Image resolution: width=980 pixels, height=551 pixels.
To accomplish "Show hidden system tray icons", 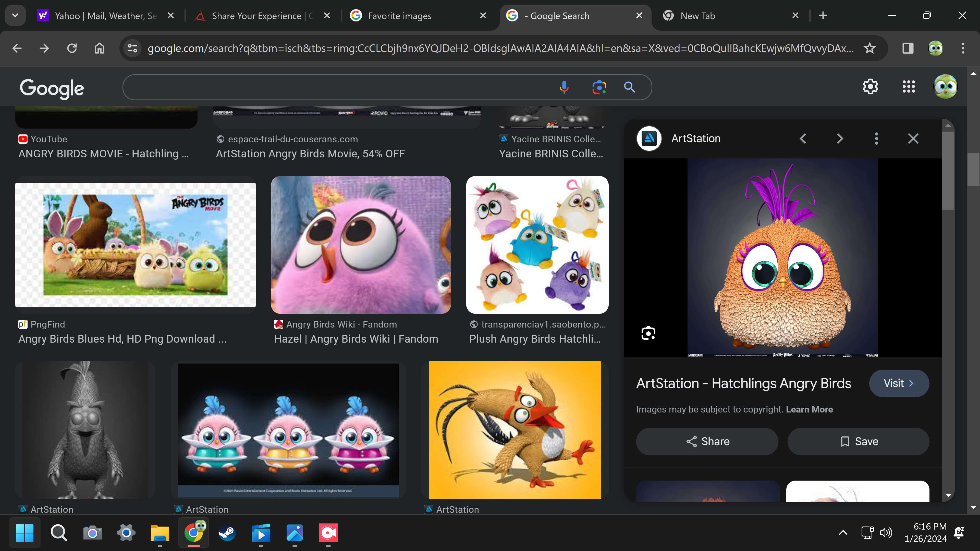I will tap(843, 532).
